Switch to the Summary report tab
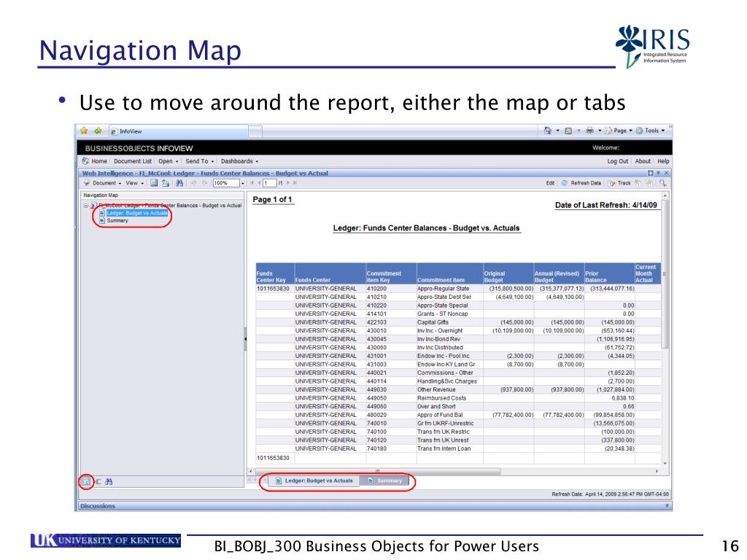The image size is (747, 560). (x=385, y=481)
